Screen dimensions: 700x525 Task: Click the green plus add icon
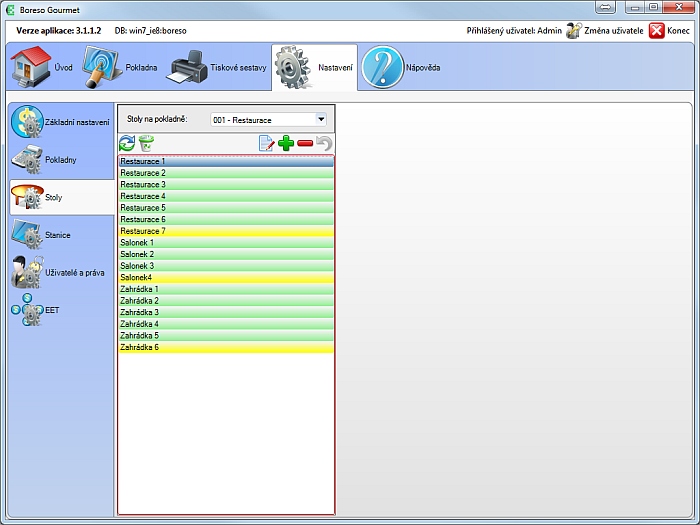click(x=286, y=144)
